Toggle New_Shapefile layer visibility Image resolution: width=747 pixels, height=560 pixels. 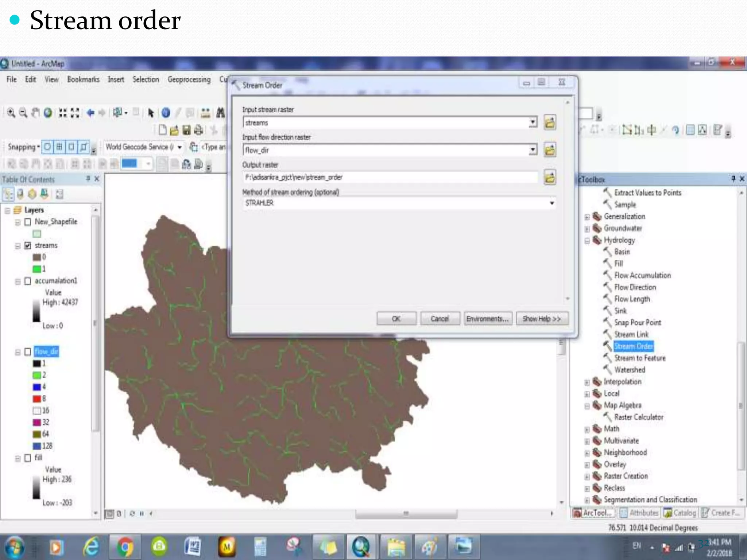coord(28,222)
